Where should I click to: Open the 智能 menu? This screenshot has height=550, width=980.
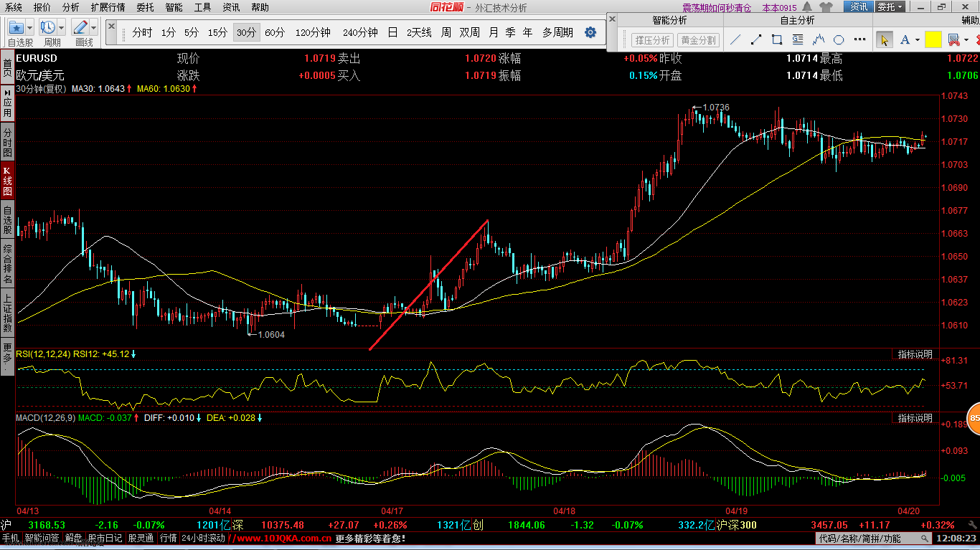pyautogui.click(x=174, y=7)
